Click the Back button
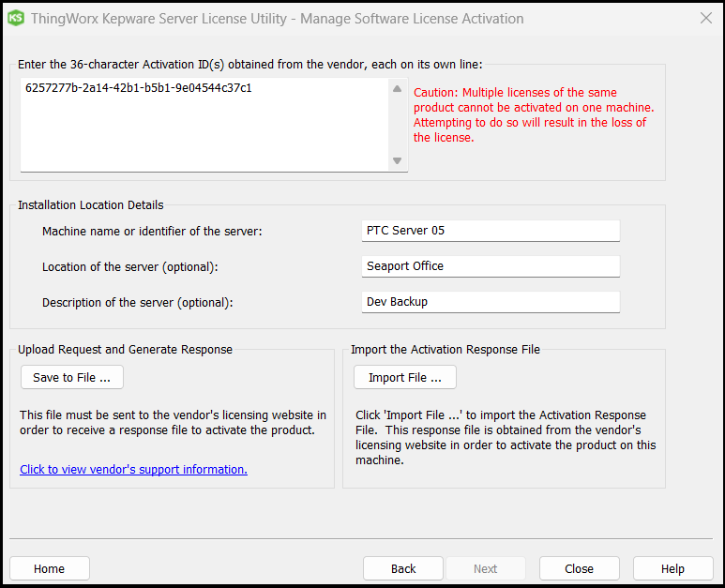The height and width of the screenshot is (588, 725). (403, 568)
